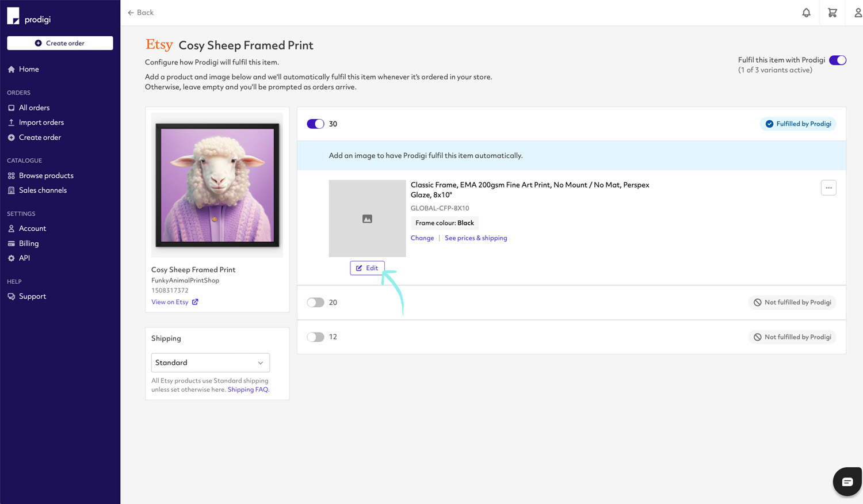This screenshot has height=504, width=863.
Task: Open the shopping cart icon
Action: point(832,12)
